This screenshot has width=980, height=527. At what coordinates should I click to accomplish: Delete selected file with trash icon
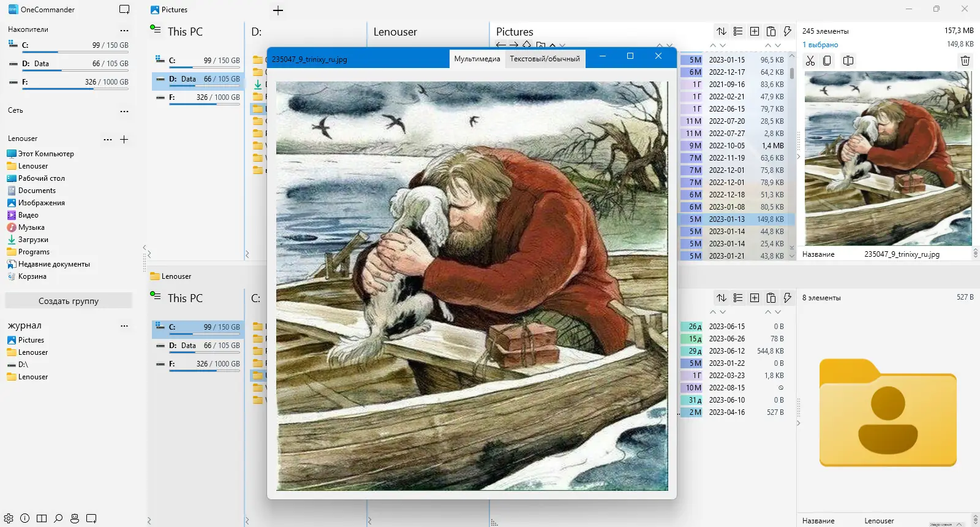point(965,61)
